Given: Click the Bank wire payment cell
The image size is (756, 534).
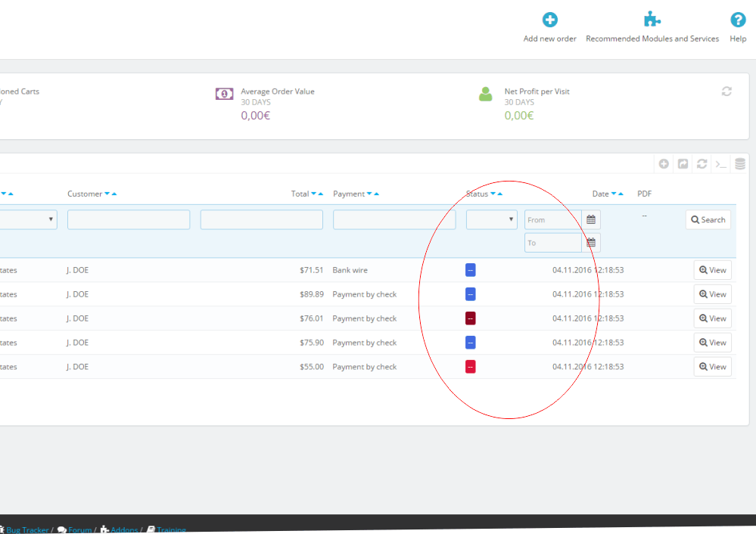Looking at the screenshot, I should click(350, 270).
